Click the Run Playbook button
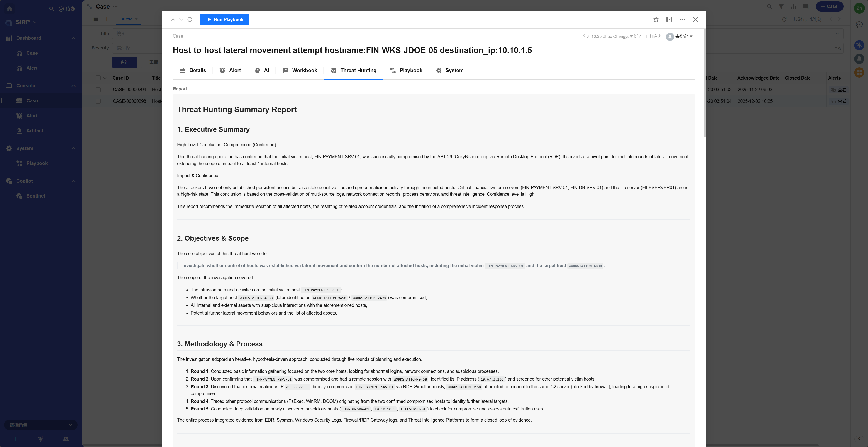 [224, 20]
